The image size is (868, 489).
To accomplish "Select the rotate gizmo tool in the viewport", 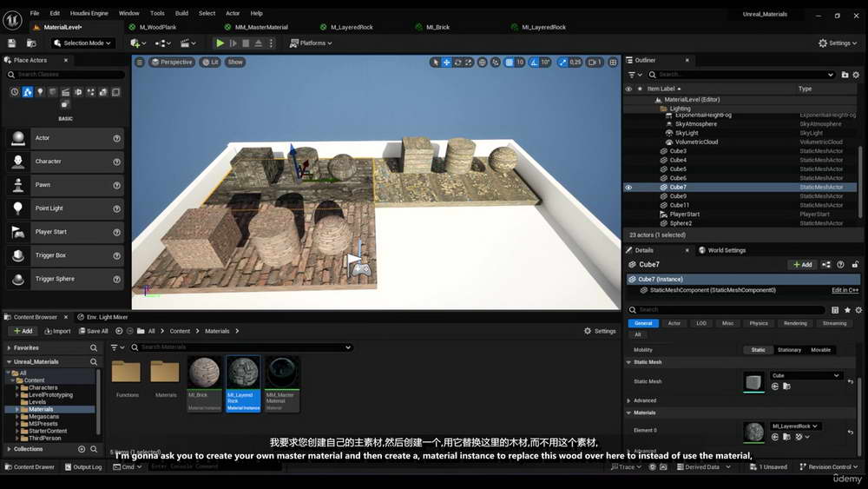I will coord(457,63).
